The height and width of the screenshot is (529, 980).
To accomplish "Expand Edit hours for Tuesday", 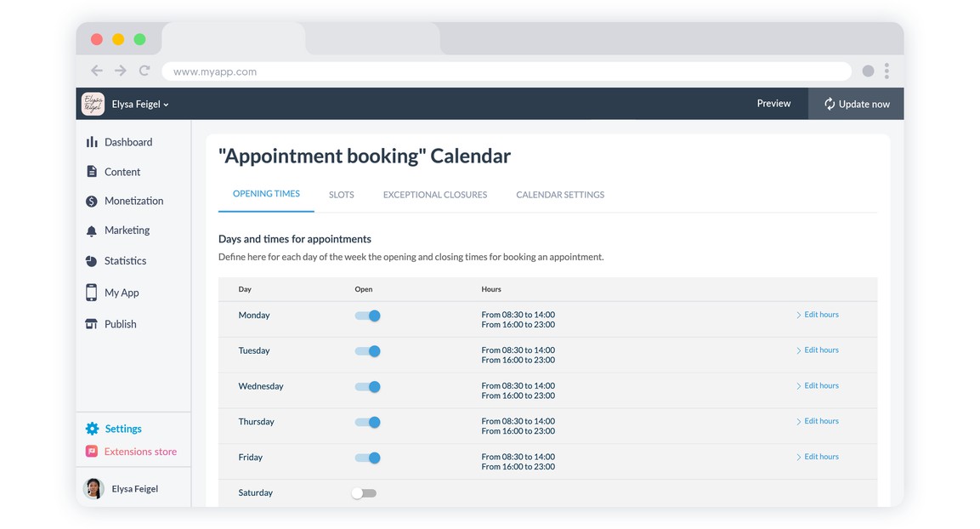I will click(x=818, y=350).
